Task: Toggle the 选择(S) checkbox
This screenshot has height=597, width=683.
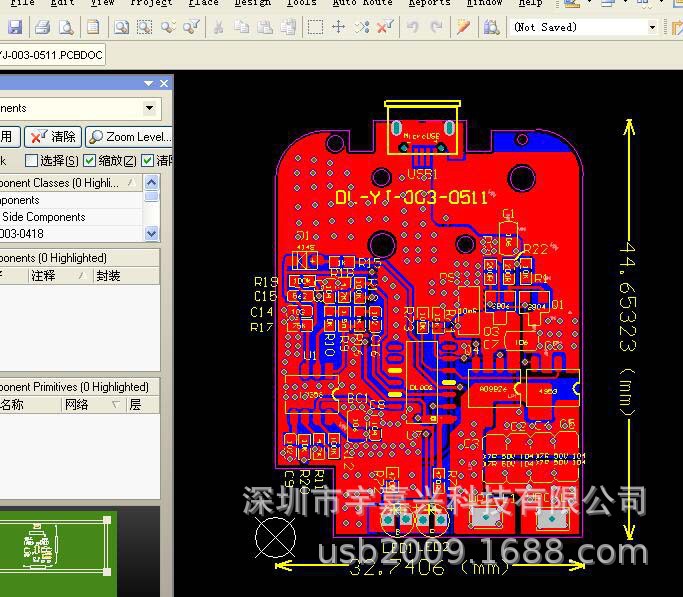Action: click(x=31, y=161)
